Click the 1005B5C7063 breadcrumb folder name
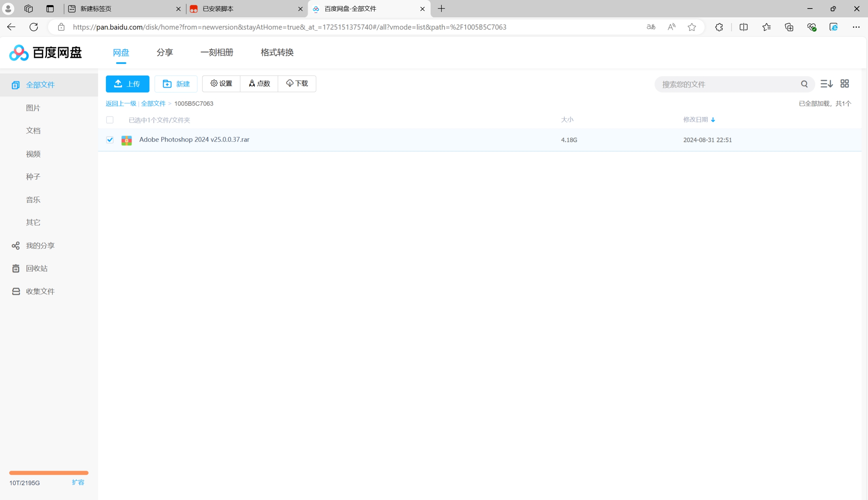 [x=193, y=103]
